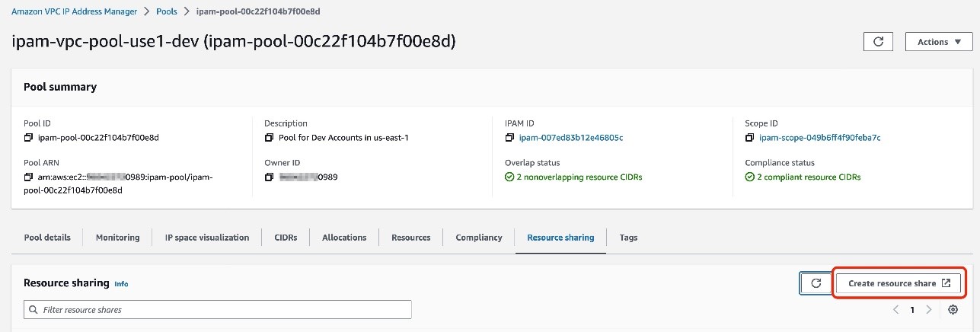Copy the Owner ID value
This screenshot has width=980, height=332.
click(x=269, y=177)
